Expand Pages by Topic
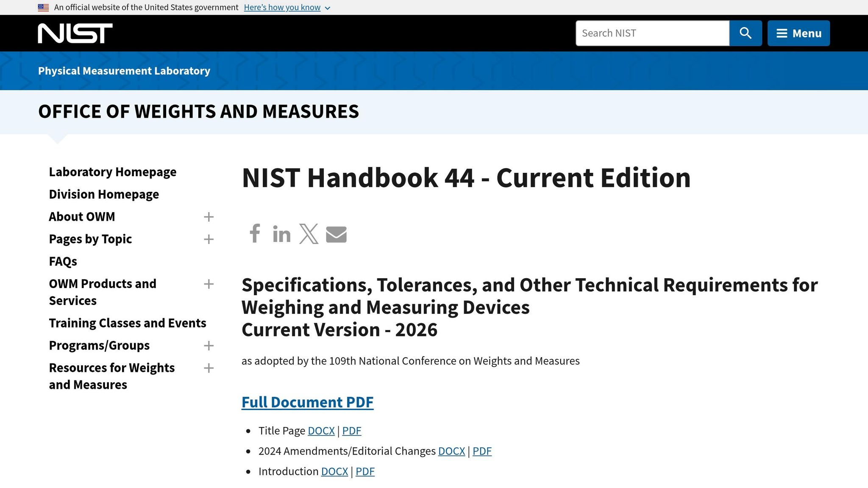The height and width of the screenshot is (488, 868). click(209, 239)
